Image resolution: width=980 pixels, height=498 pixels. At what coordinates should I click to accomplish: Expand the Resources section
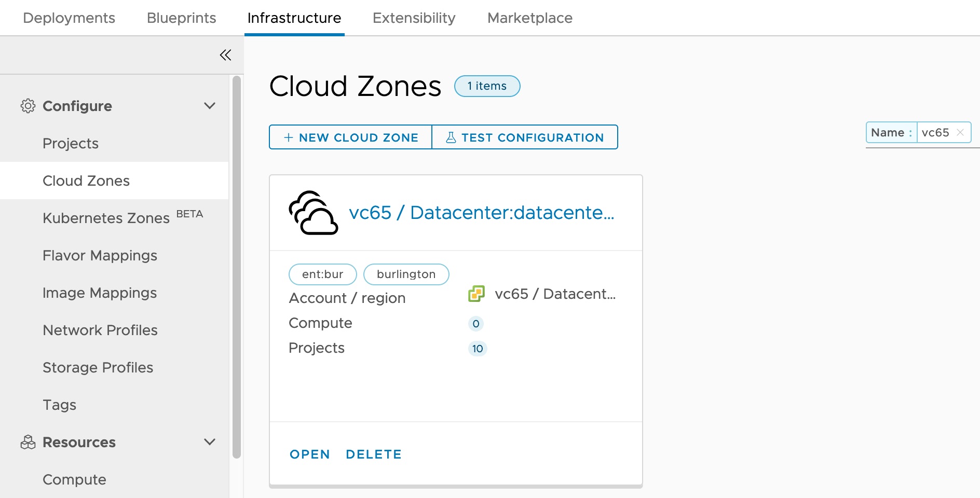(210, 441)
